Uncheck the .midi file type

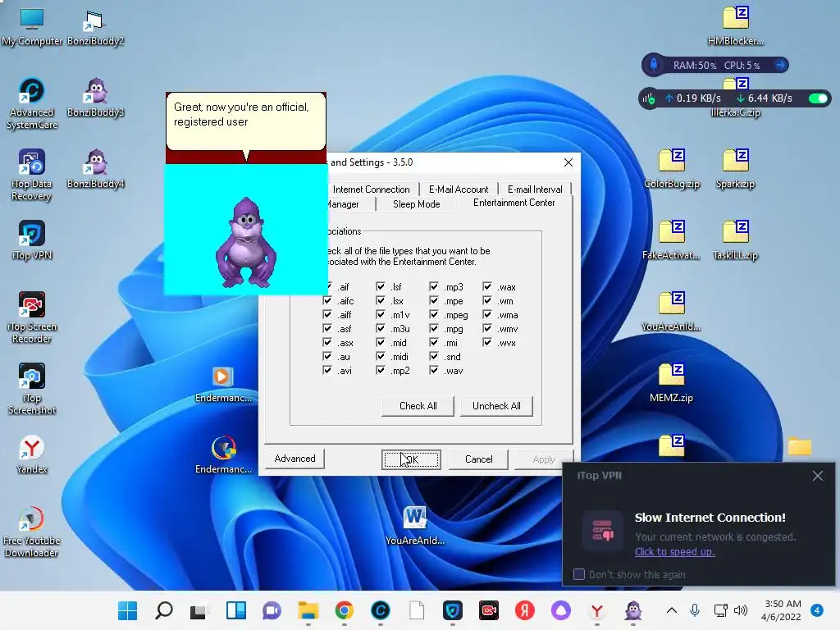(x=381, y=356)
